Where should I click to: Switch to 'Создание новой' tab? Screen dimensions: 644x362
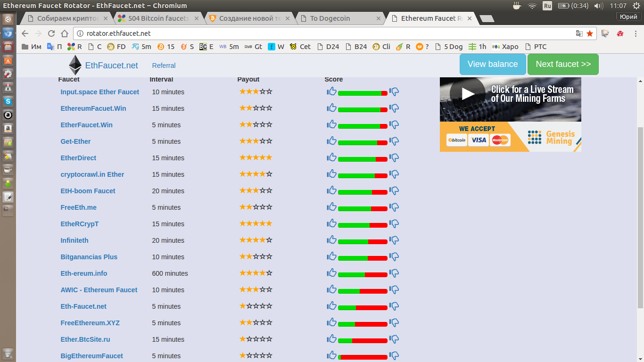coord(249,18)
